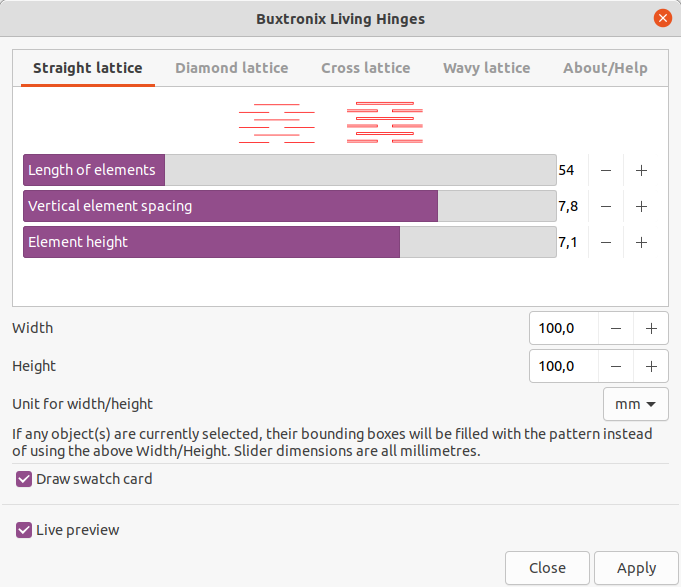Uncheck Draw swatch card
The height and width of the screenshot is (587, 681).
(x=24, y=479)
